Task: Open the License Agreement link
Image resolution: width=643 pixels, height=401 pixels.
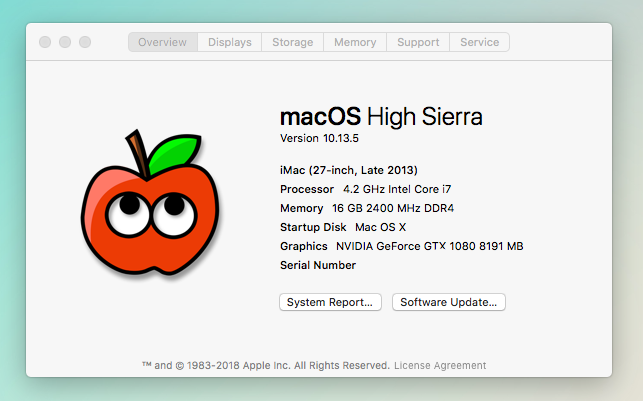Action: click(x=440, y=365)
